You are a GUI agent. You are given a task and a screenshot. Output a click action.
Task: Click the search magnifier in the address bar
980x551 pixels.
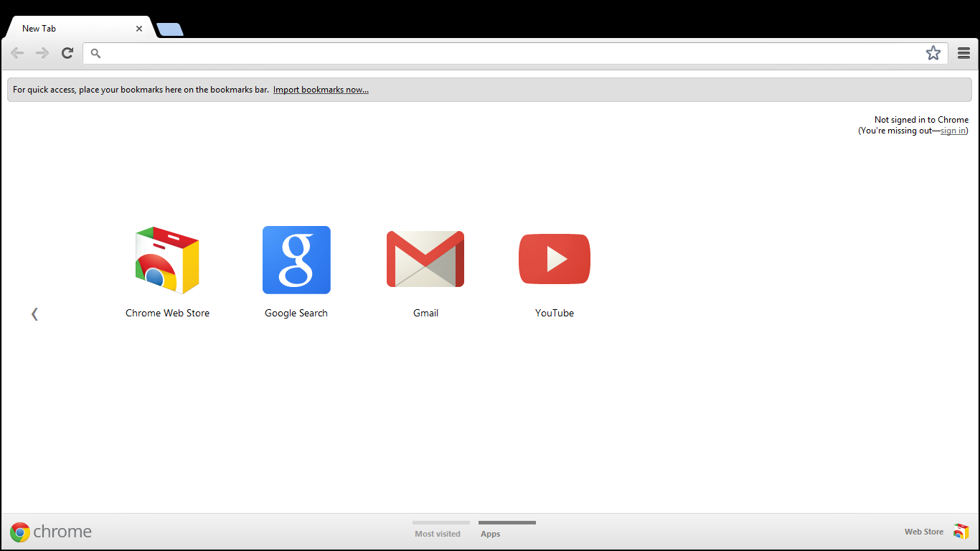coord(95,53)
